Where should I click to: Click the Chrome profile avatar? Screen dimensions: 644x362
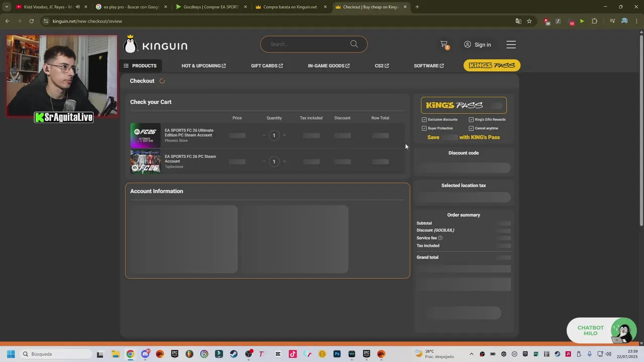(624, 21)
